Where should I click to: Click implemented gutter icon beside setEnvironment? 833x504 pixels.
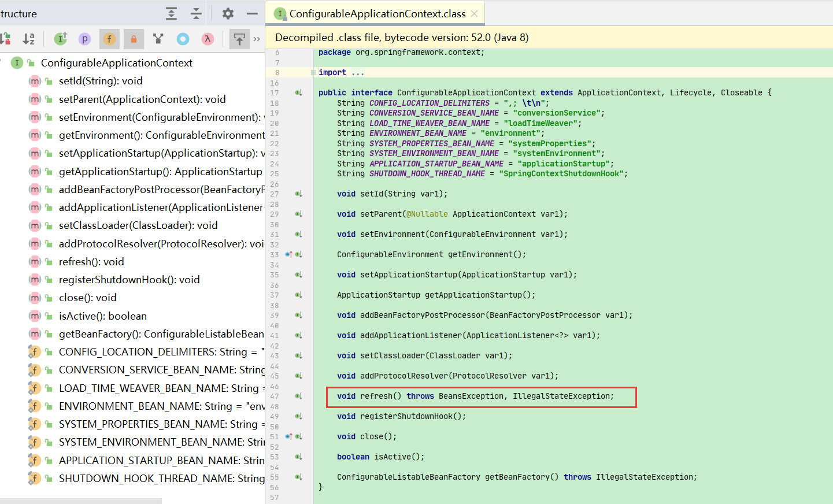298,234
